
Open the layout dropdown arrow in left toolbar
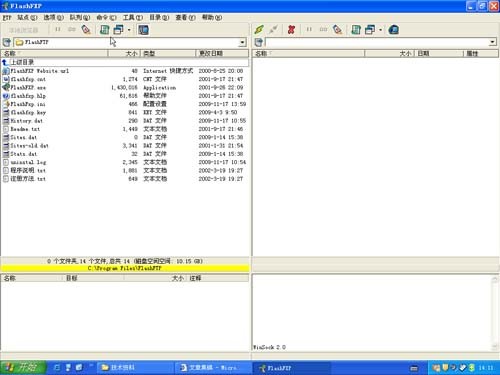pos(129,30)
